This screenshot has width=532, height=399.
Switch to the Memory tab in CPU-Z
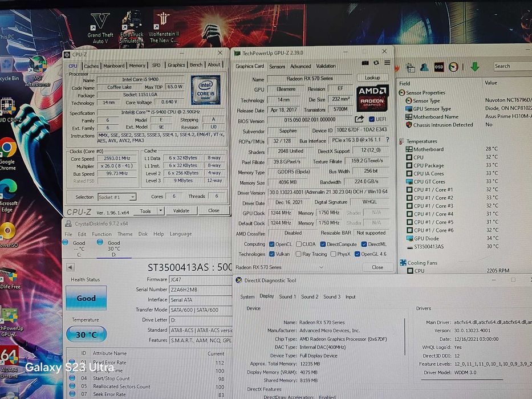click(x=137, y=66)
